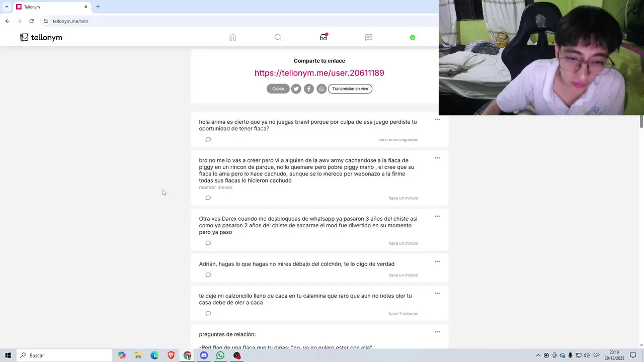644x362 pixels.
Task: Open the clock showing 23:19 28/12/2025
Action: pos(614,355)
